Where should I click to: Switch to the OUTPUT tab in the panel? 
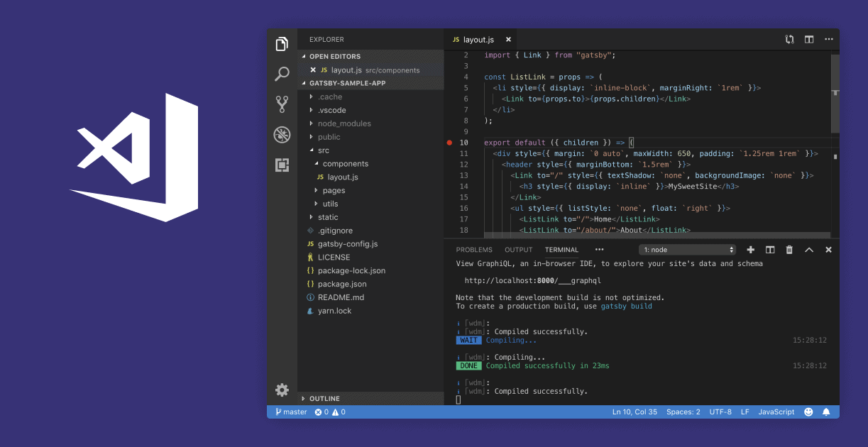[x=518, y=249]
